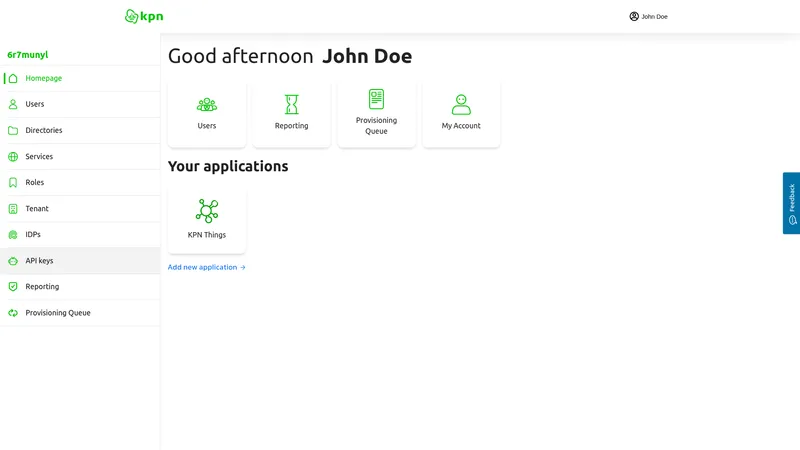Click the Users person icon in sidebar

click(13, 104)
